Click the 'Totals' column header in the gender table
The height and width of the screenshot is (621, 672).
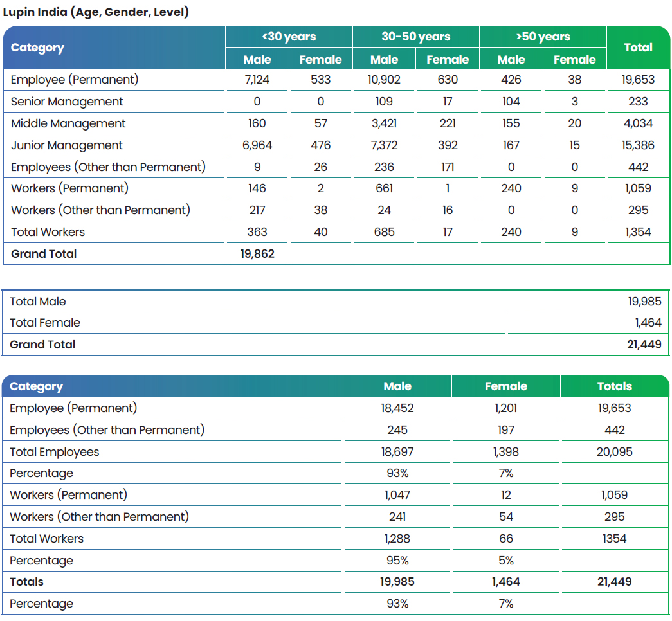coord(615,386)
